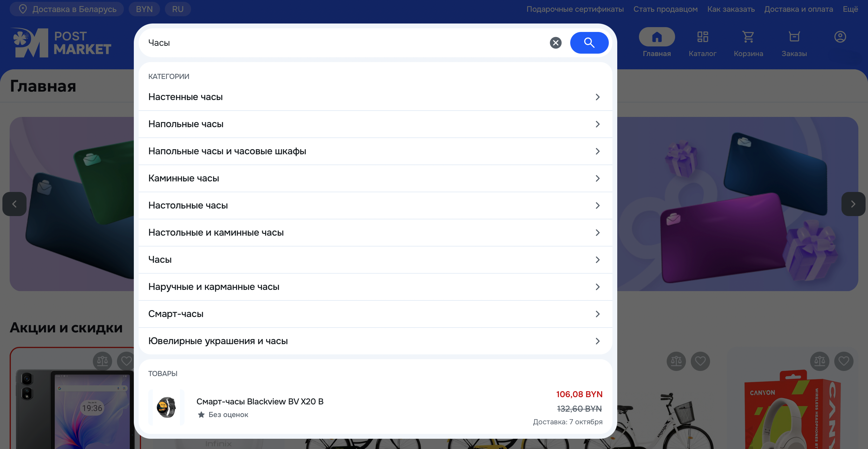Toggle favorite heart on bicycle product
This screenshot has width=868, height=449.
(700, 361)
